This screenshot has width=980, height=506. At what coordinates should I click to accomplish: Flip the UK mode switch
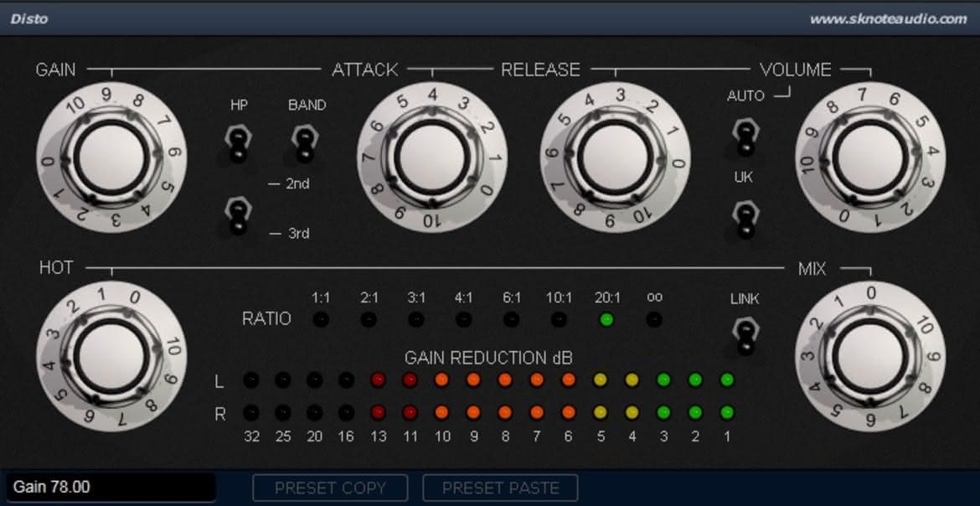click(x=745, y=219)
